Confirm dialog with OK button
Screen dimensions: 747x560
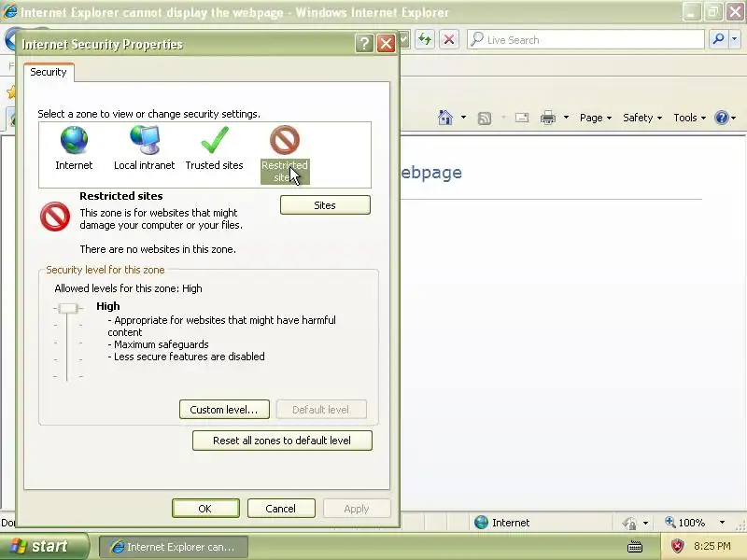pos(205,509)
